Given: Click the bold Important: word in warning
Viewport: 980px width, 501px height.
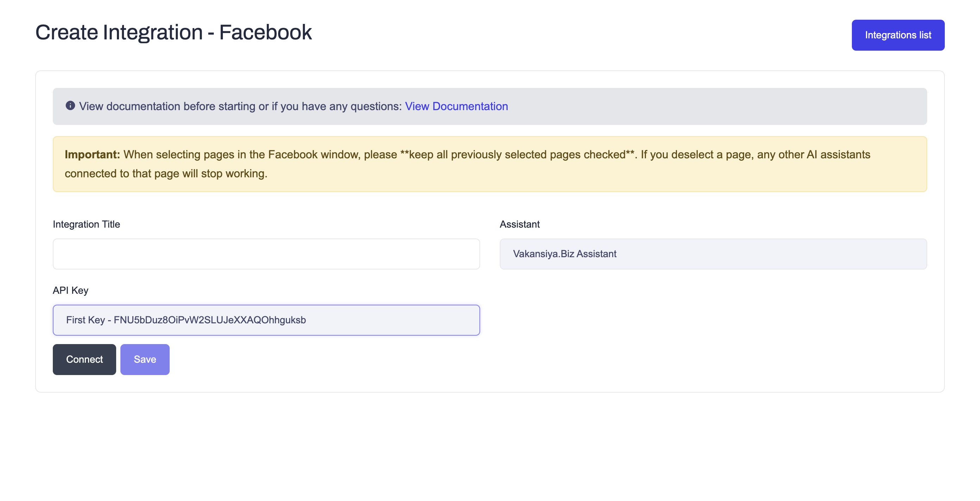Looking at the screenshot, I should pos(92,154).
